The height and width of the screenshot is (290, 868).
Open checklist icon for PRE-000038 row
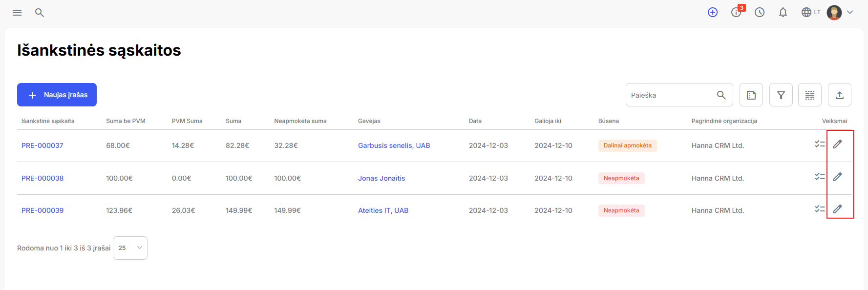click(820, 177)
